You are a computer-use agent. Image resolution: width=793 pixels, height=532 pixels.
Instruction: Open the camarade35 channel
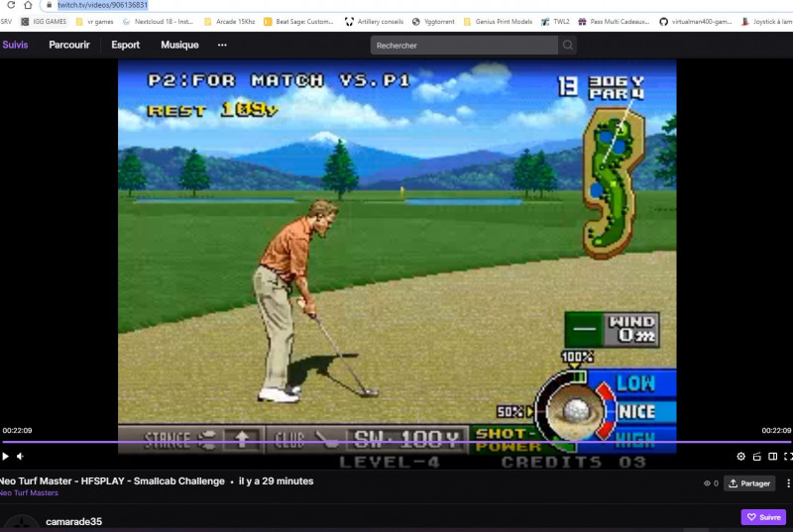click(73, 521)
